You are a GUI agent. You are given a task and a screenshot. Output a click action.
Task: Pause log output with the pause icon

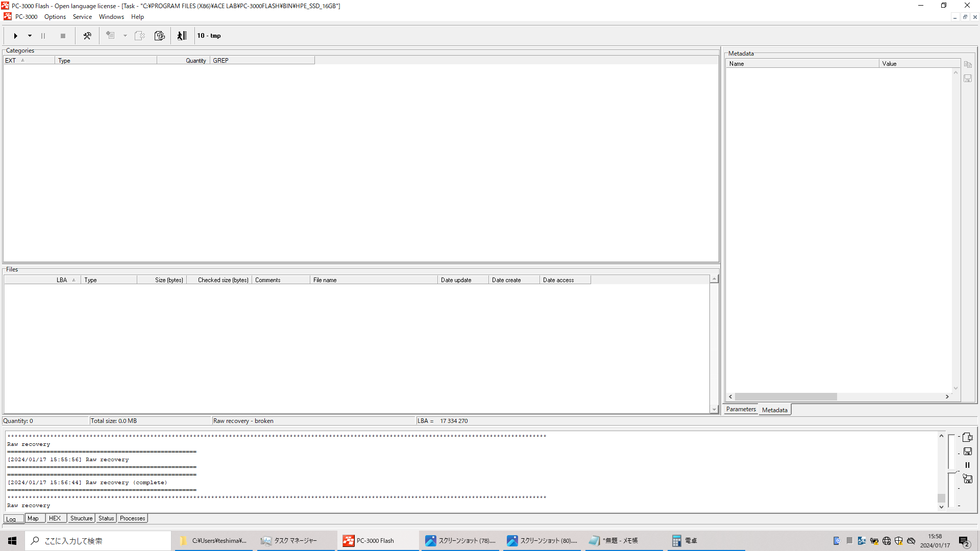click(x=967, y=465)
